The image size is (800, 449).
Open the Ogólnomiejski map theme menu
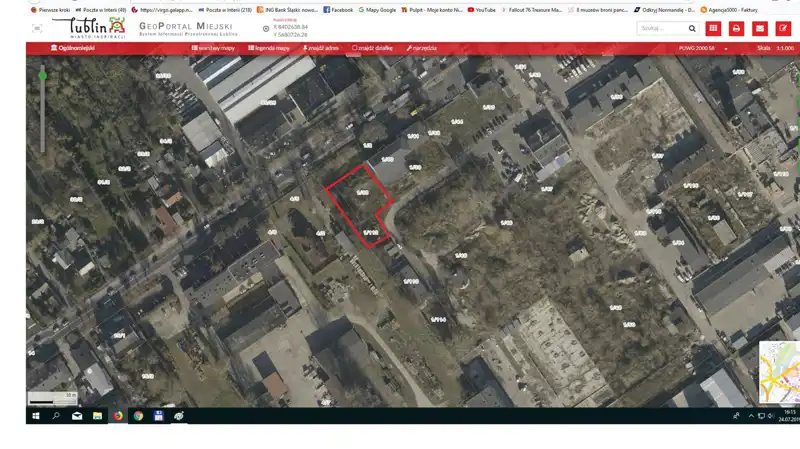point(72,48)
